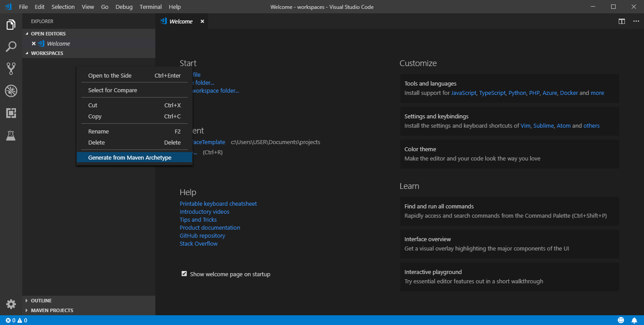The image size is (644, 325).
Task: Choose Cut in context menu
Action: 134,105
